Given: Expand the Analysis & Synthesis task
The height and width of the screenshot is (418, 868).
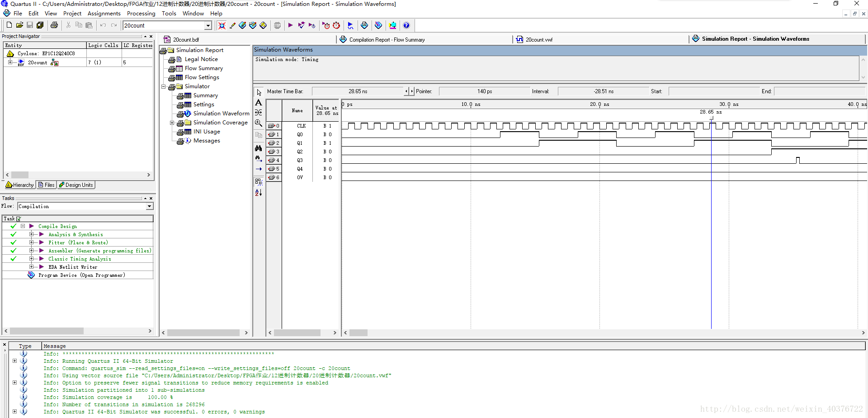Looking at the screenshot, I should [x=32, y=234].
